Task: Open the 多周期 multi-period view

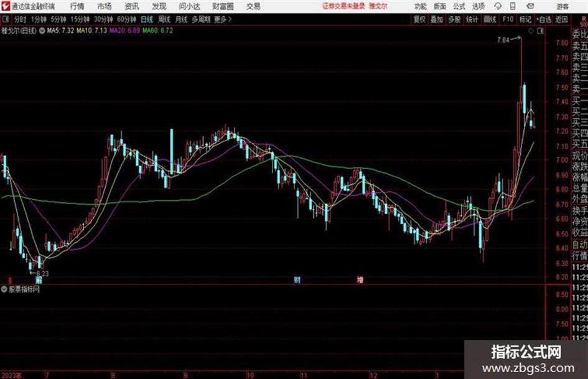Action: [202, 19]
